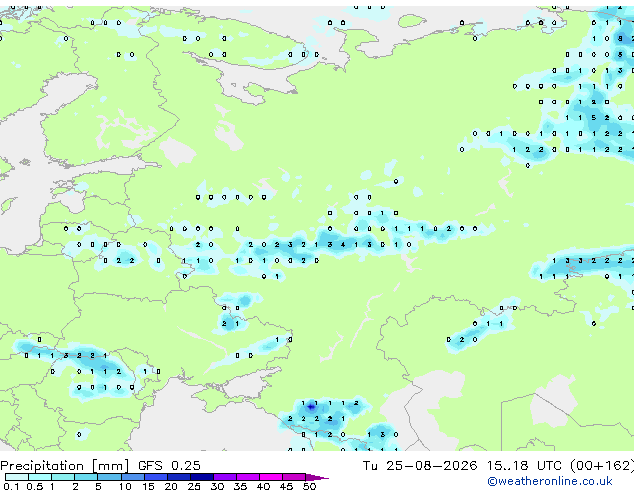Click the '50' legend scale label

point(310,486)
